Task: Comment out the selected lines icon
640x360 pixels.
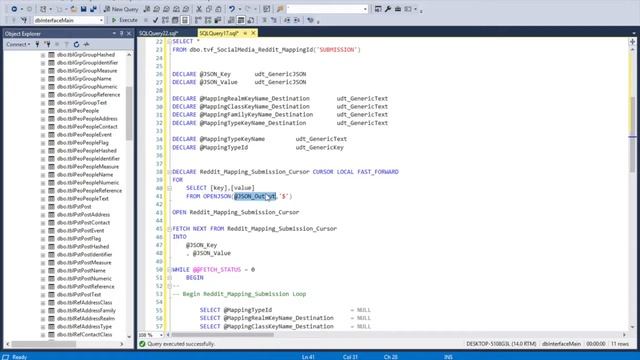Action: click(x=264, y=20)
